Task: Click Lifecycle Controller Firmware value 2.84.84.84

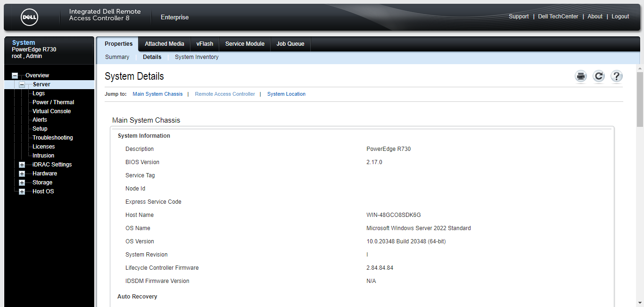Action: [380, 268]
